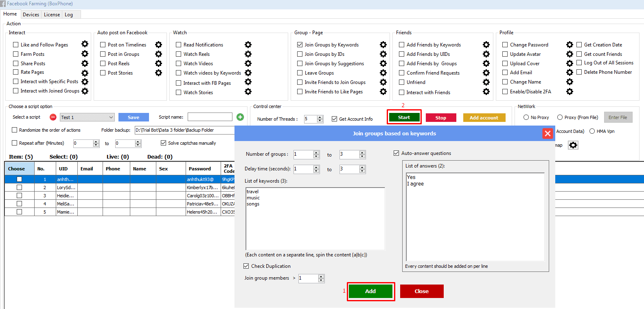Open settings gear for Change Password
Image resolution: width=644 pixels, height=309 pixels.
(x=570, y=44)
